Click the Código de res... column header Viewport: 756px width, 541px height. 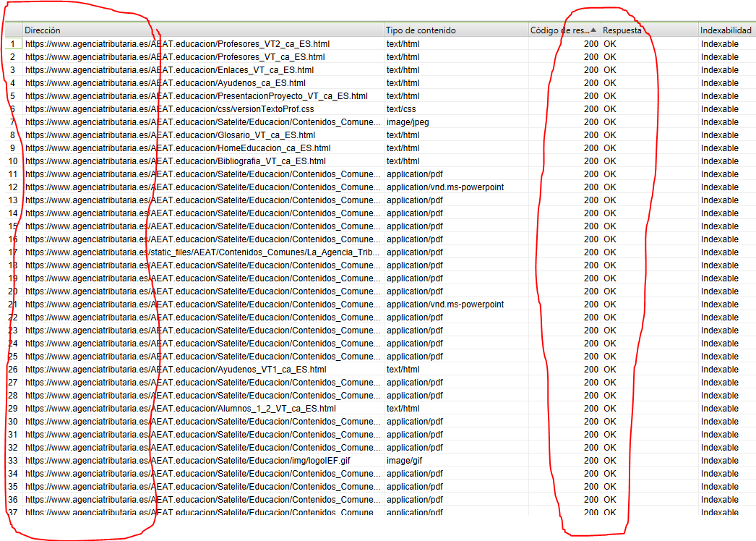559,30
